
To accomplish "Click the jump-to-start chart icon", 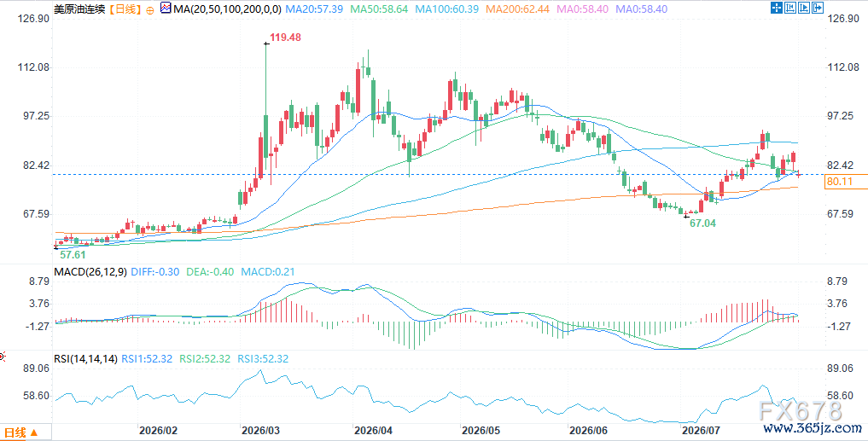I will 790,8.
